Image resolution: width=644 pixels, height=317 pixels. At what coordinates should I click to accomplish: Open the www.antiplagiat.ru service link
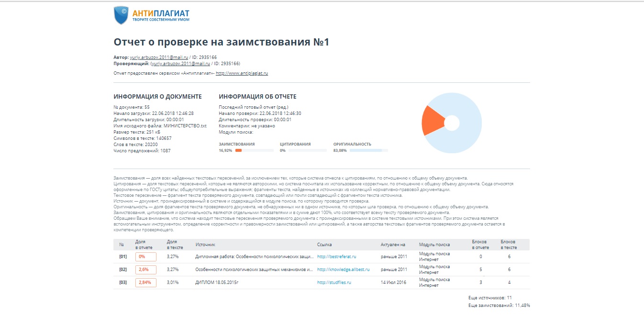(x=242, y=73)
